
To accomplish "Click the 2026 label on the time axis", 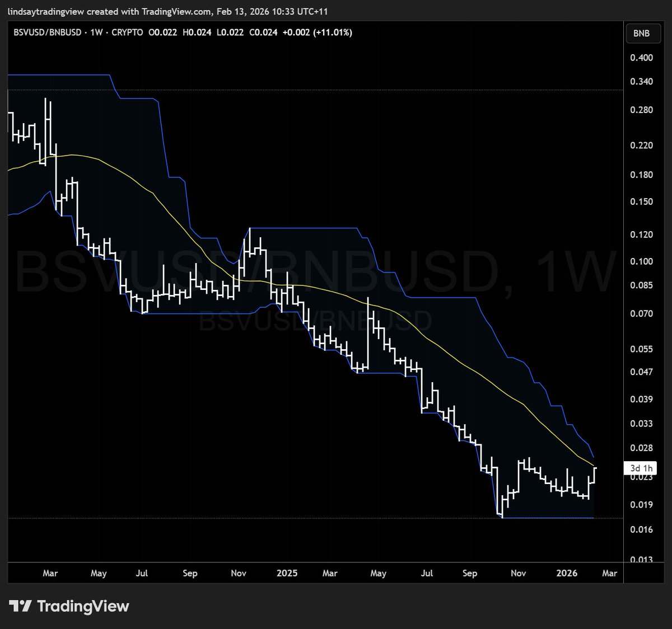I will click(567, 573).
